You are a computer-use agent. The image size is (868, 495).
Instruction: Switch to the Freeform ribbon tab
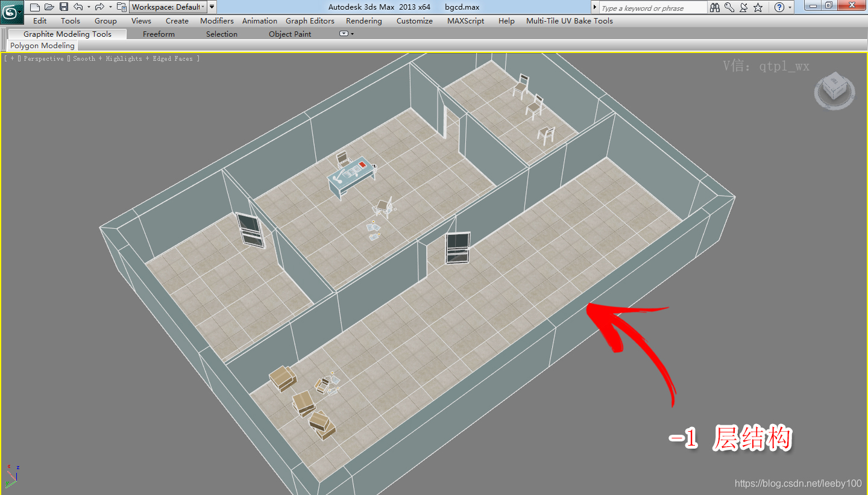pyautogui.click(x=159, y=34)
